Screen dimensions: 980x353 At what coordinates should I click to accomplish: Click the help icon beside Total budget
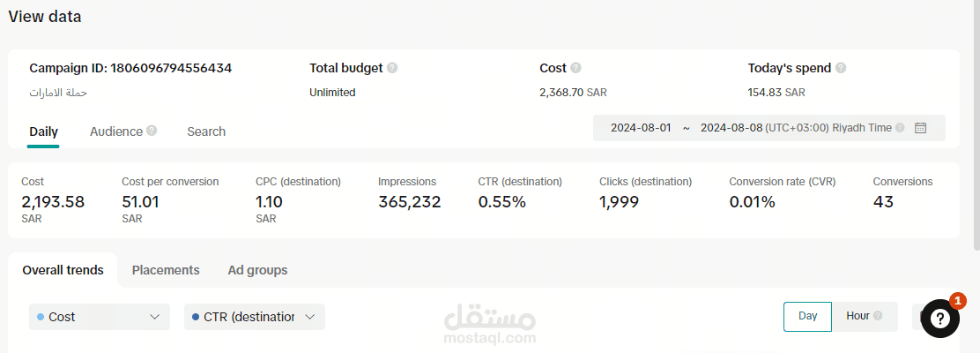click(x=392, y=68)
